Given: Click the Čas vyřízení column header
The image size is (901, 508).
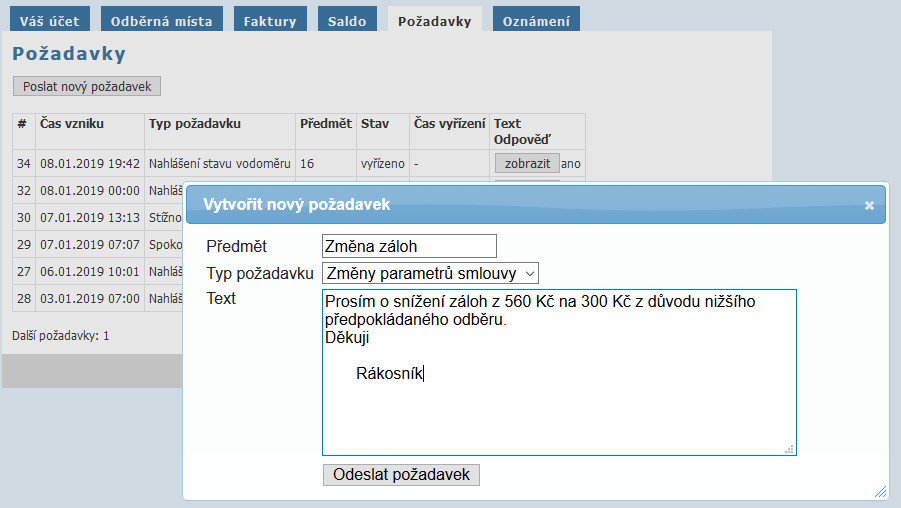Looking at the screenshot, I should coord(449,124).
